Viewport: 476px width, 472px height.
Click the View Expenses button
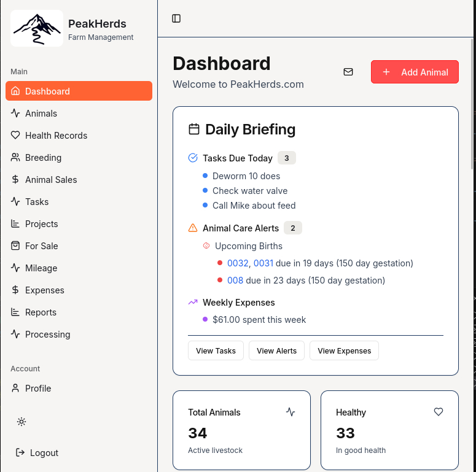click(x=344, y=350)
